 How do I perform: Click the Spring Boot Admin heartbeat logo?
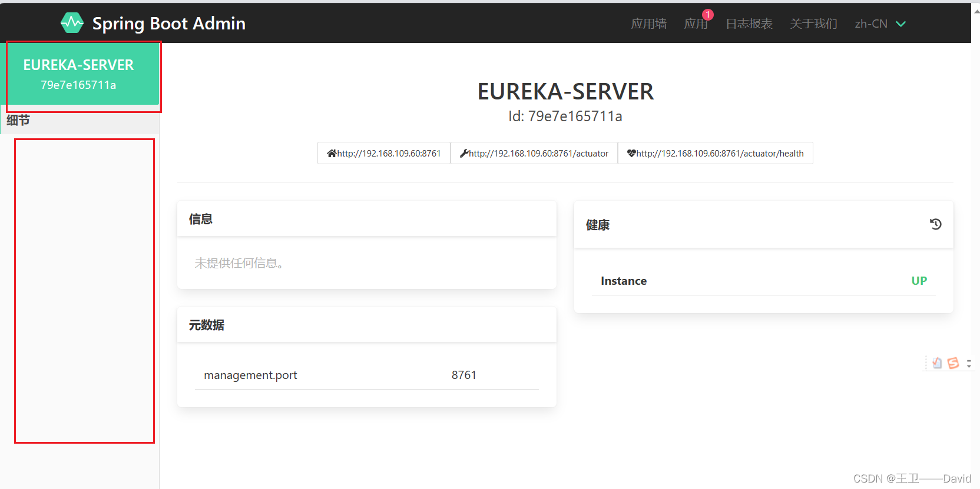click(x=72, y=23)
